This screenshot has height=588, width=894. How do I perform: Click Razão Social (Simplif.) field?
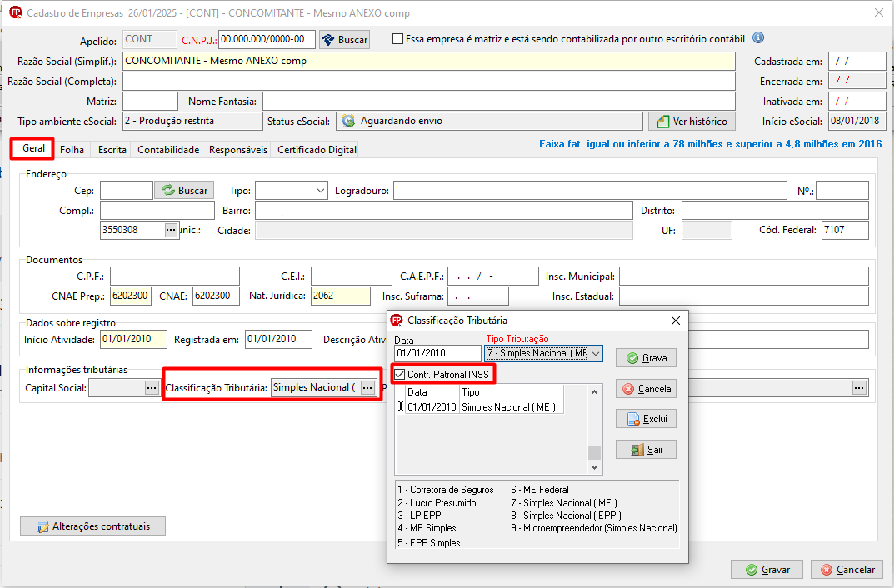point(429,61)
